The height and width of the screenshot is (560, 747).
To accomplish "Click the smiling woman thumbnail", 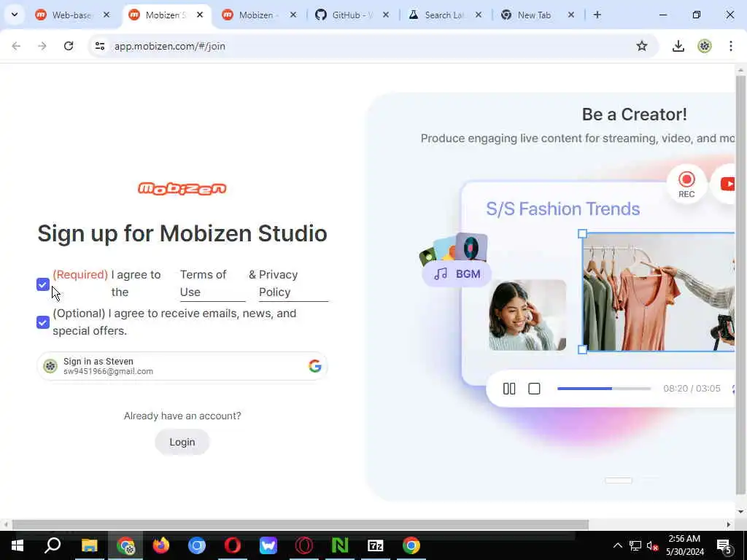I will coord(527,315).
